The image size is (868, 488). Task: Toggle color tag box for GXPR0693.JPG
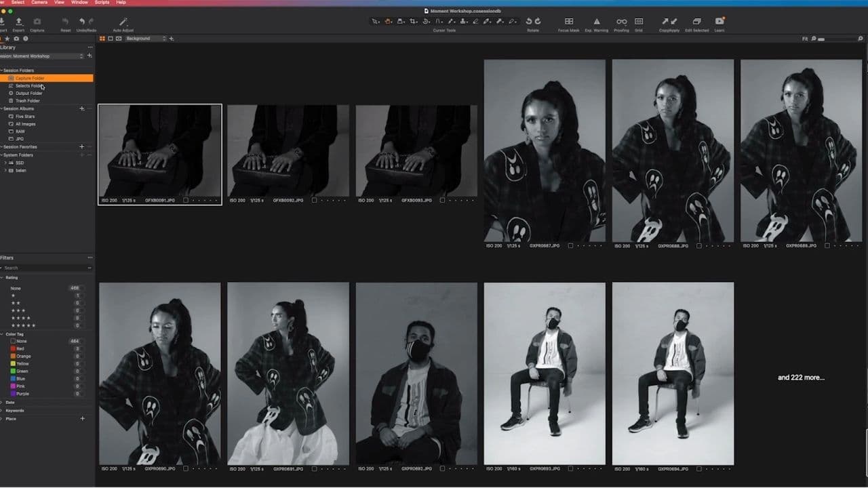tap(571, 468)
